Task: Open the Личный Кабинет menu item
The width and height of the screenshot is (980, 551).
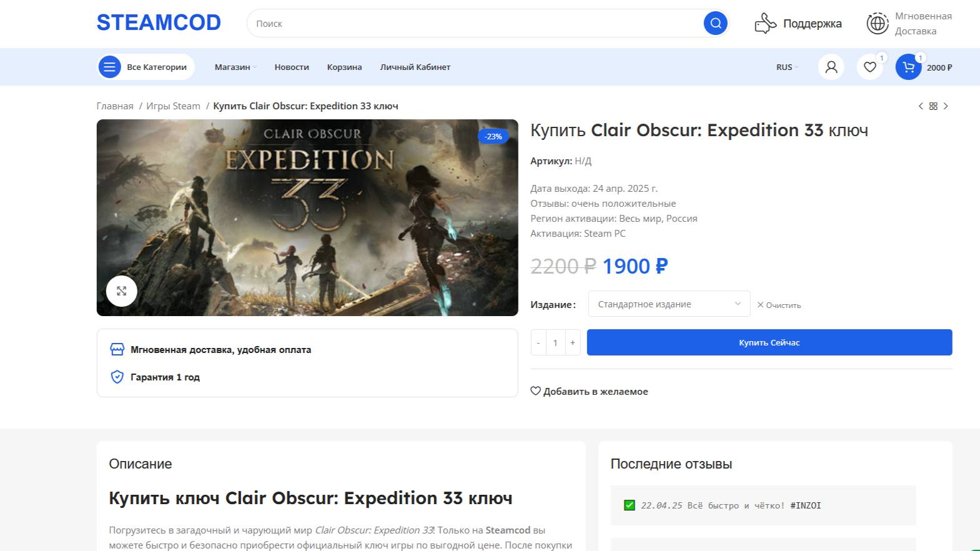Action: [415, 67]
